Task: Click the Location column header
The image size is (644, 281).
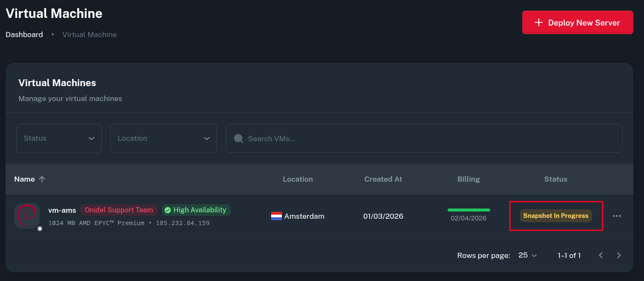Action: (x=298, y=179)
